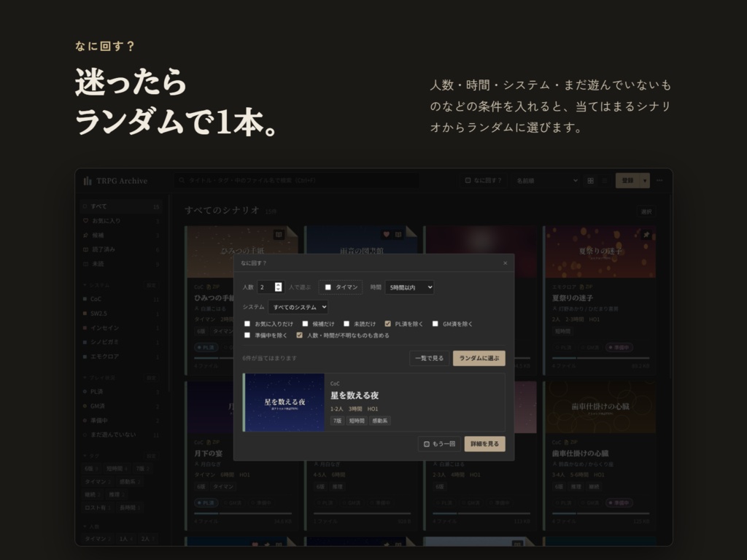Check the 候補だけ checkbox
Screen dimensions: 747x560
305,324
